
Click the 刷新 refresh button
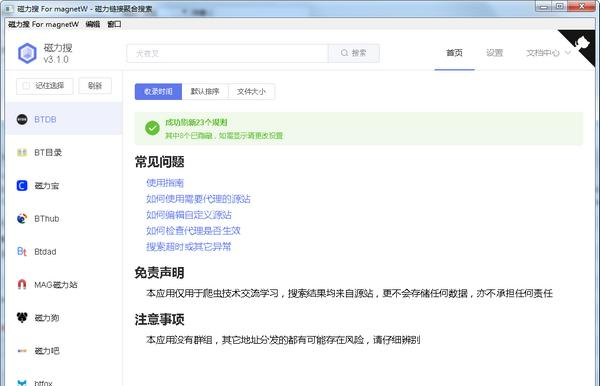click(95, 86)
